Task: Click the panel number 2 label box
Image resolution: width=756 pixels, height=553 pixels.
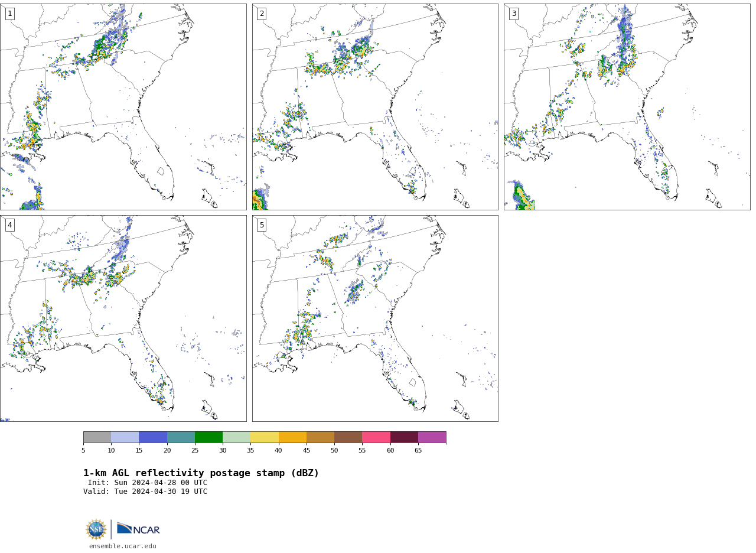Action: pos(262,14)
